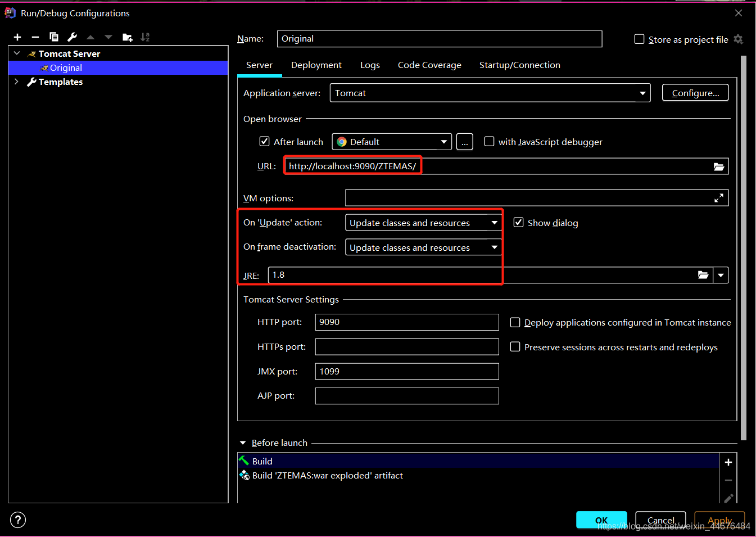Viewport: 756px width, 537px height.
Task: Expand Templates tree node
Action: (x=17, y=82)
